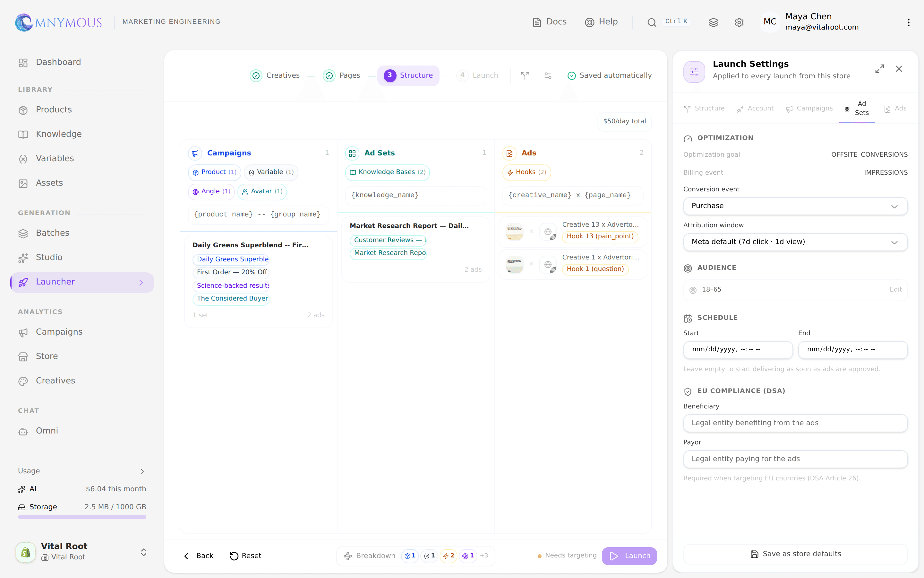Go to the Creatives step

coord(275,75)
